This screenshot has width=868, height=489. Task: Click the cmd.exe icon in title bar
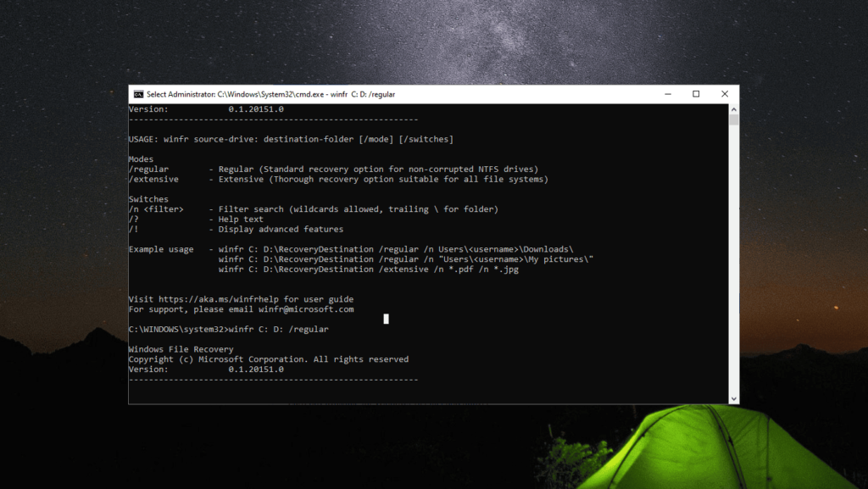(138, 94)
